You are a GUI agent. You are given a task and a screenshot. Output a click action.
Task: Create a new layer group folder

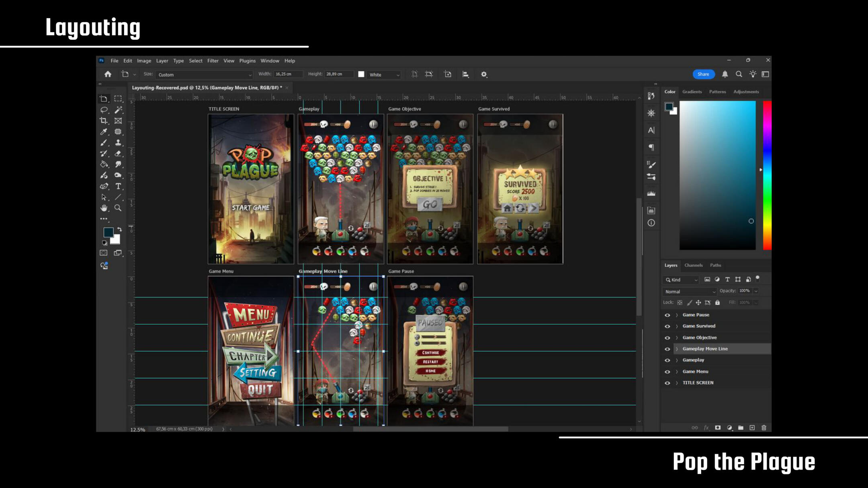[741, 428]
